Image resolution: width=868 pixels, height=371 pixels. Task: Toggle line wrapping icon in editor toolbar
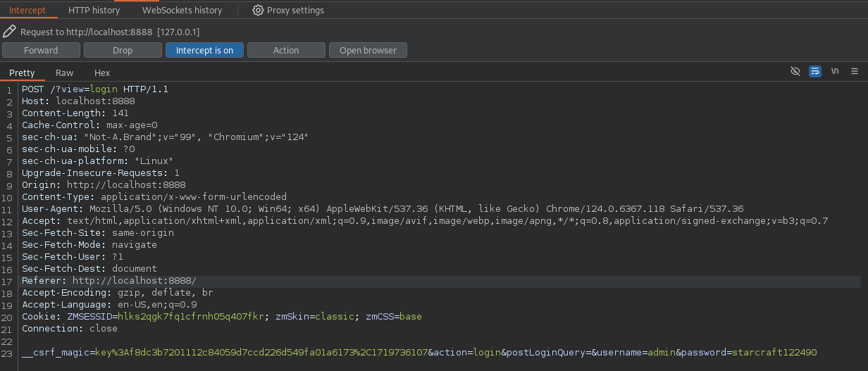(x=815, y=72)
